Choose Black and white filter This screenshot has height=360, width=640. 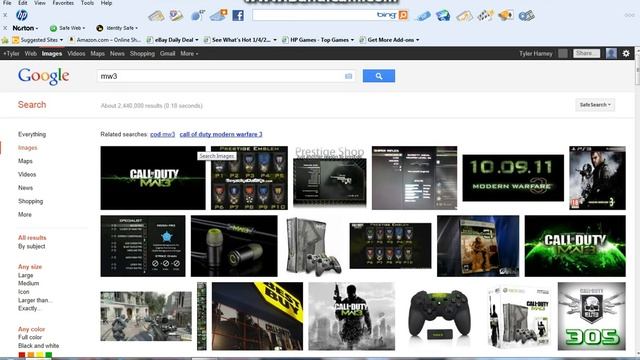click(38, 346)
